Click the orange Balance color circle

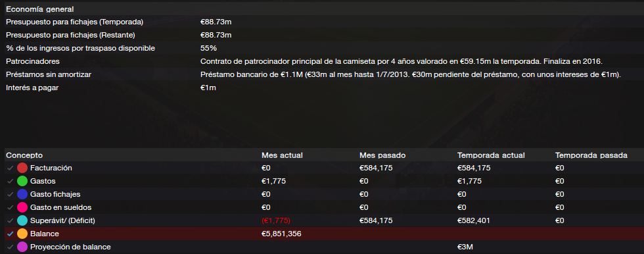pos(22,234)
